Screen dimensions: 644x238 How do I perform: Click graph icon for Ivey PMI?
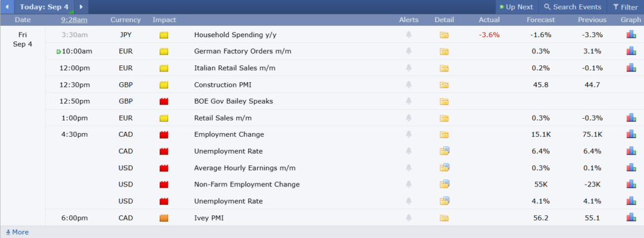[x=631, y=218]
